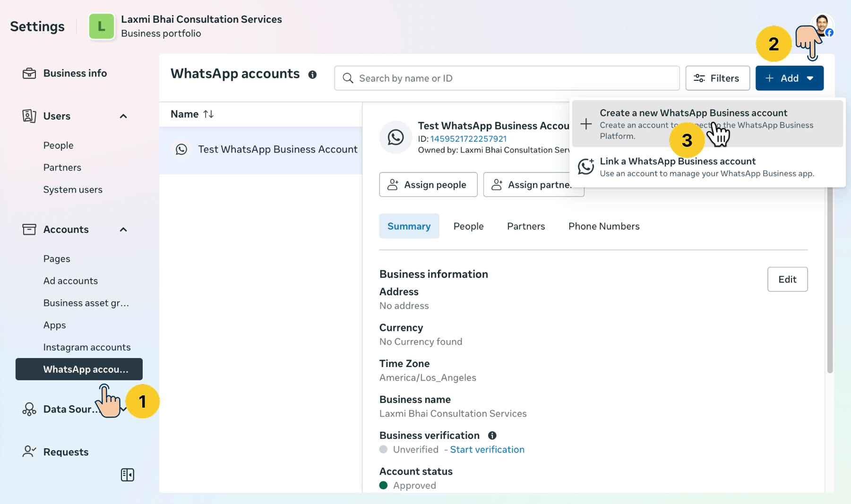Choose Link a WhatsApp Business account
Screen dimensions: 851x504
(707, 167)
